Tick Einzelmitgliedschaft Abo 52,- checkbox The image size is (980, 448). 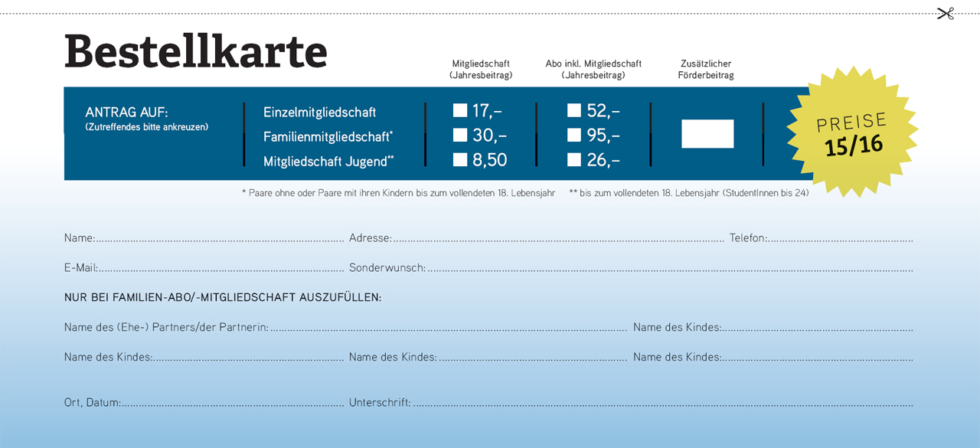pos(573,110)
